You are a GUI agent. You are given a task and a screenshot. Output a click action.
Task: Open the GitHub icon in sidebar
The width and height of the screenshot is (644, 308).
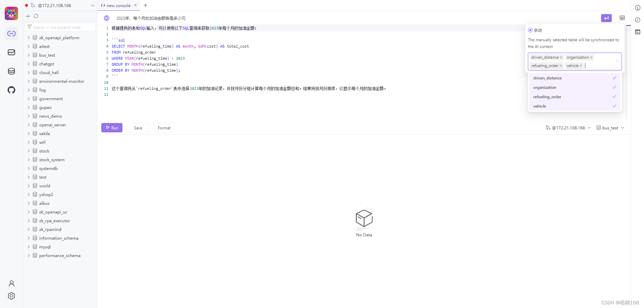[11, 90]
